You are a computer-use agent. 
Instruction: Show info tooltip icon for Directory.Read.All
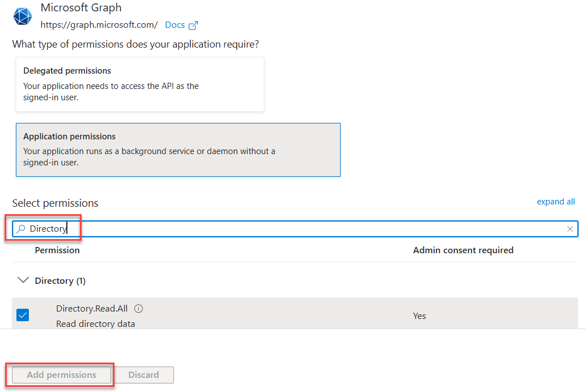pos(139,309)
